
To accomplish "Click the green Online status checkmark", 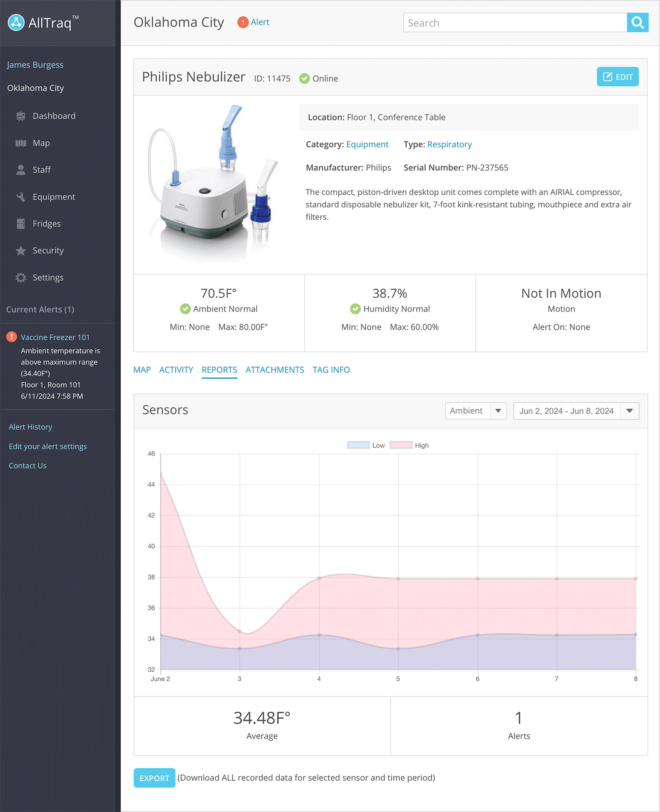I will (x=304, y=78).
